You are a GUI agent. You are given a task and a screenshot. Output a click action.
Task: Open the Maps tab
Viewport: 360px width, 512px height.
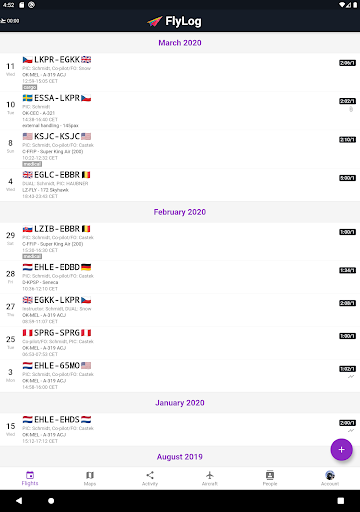point(90,478)
